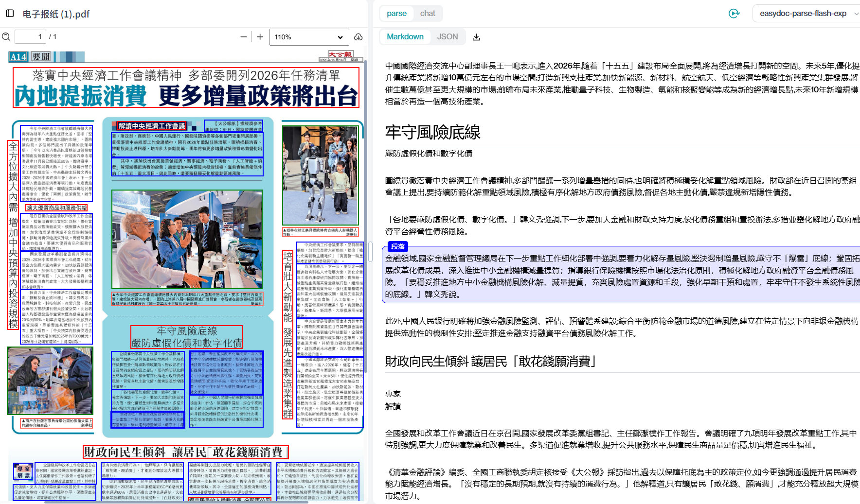
Task: Click the search magnifier icon in PDF toolbar
Action: (6, 37)
